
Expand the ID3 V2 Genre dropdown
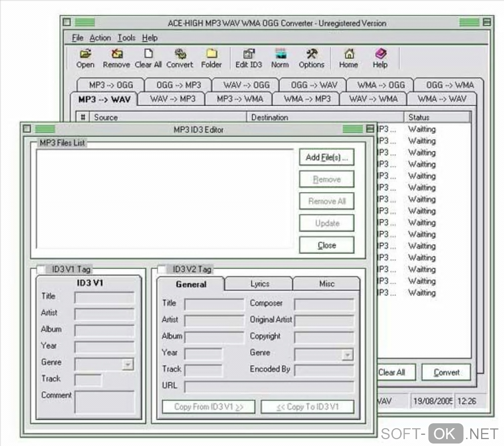(347, 355)
